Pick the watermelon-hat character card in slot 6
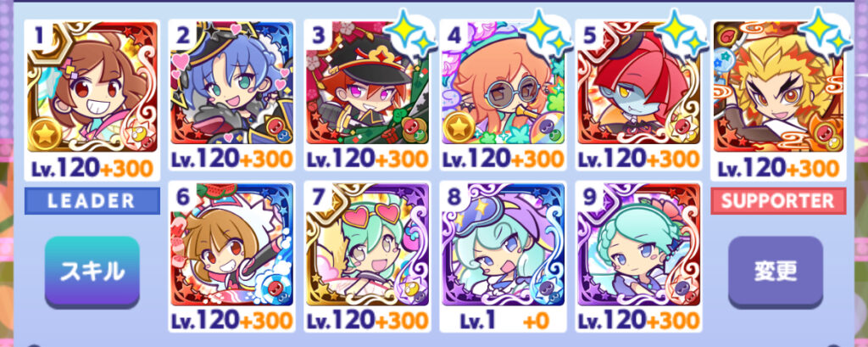This screenshot has width=868, height=347. click(231, 244)
